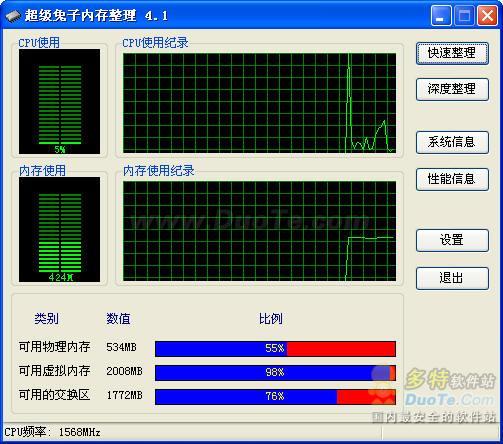Screen dimensions: 503x444
Task: Click the CPU usage 5% bar meter
Action: coord(59,102)
